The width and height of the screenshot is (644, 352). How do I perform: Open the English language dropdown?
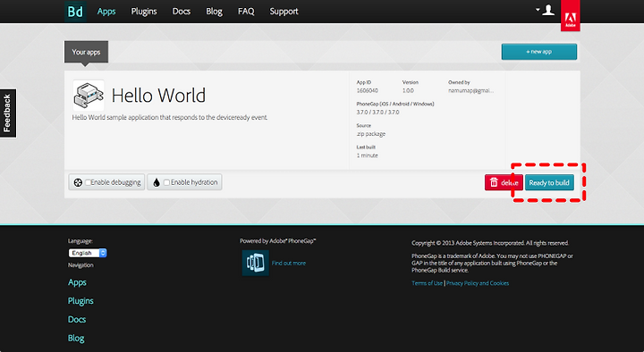(88, 253)
